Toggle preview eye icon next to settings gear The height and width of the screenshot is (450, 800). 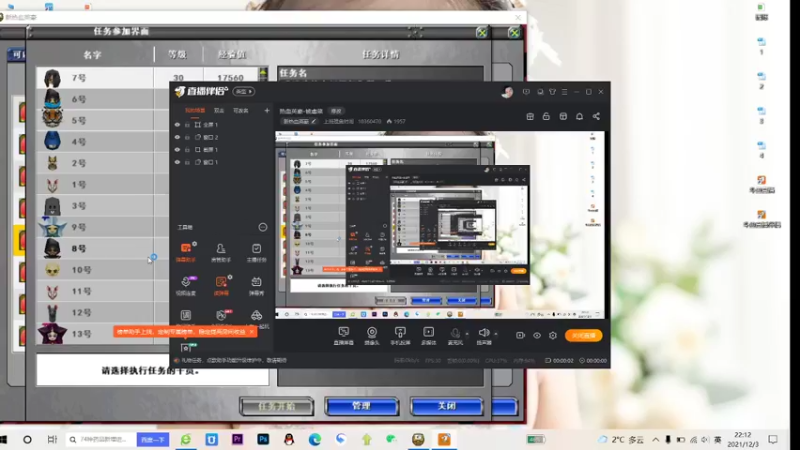click(537, 335)
